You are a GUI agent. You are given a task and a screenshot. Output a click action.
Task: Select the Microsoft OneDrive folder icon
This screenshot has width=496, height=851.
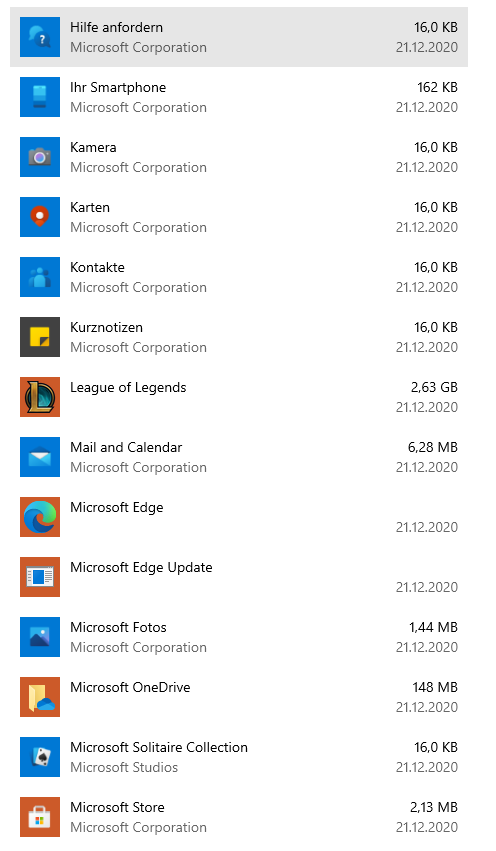40,697
